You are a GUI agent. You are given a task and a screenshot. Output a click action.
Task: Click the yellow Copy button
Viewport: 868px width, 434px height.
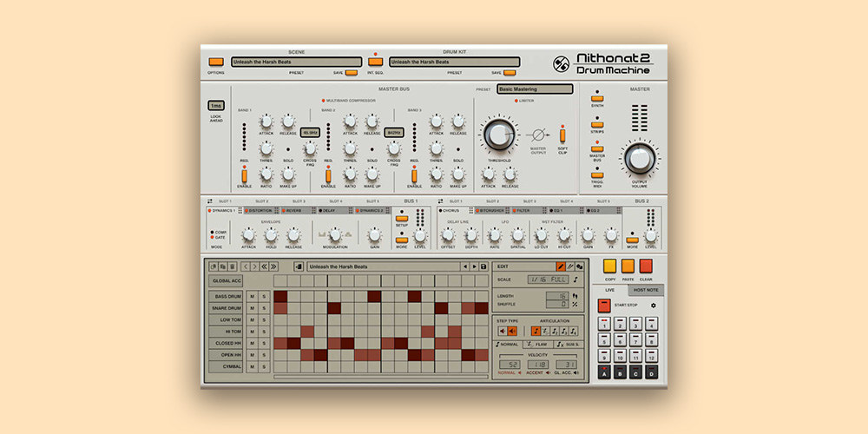tap(609, 266)
